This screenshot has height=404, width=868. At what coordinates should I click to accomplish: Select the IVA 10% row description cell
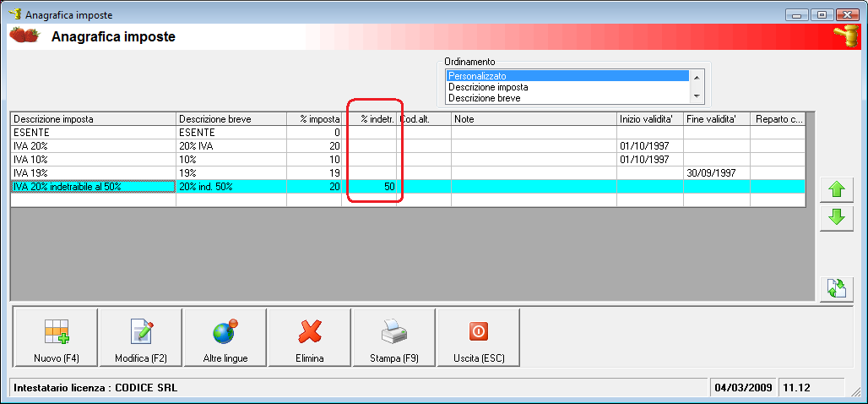94,160
